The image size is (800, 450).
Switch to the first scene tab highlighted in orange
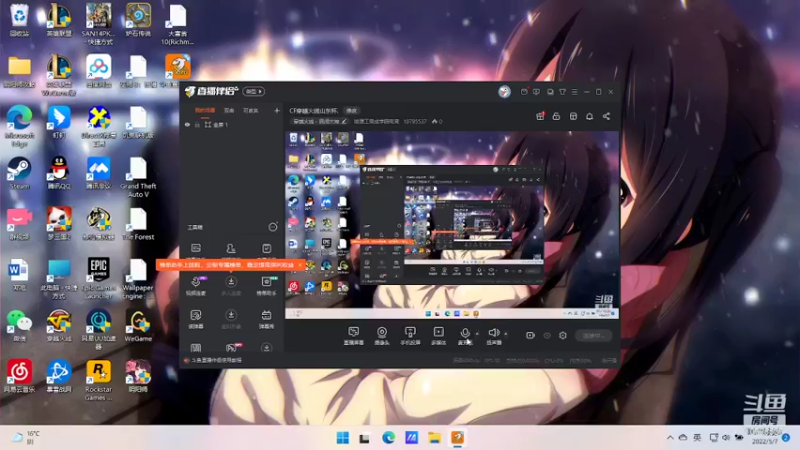tap(205, 110)
